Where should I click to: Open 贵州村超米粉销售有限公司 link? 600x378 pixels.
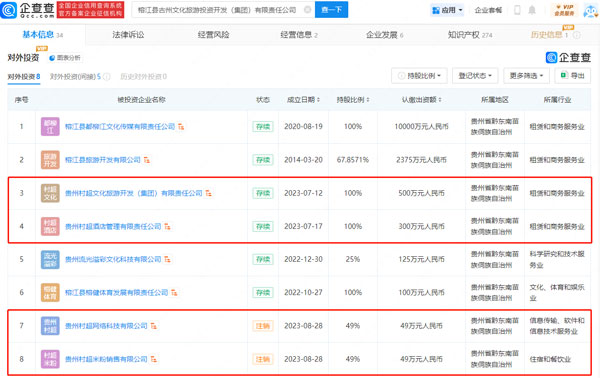coord(106,359)
